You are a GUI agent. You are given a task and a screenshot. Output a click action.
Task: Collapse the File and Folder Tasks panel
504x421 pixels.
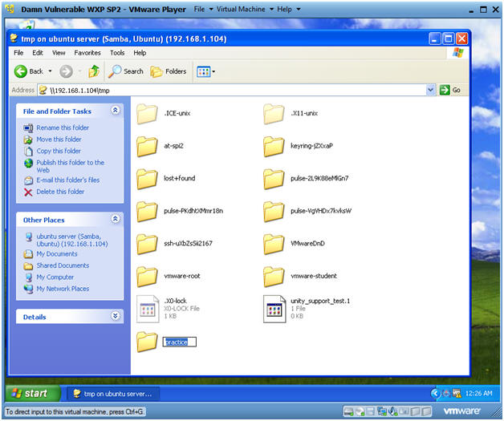click(x=116, y=111)
